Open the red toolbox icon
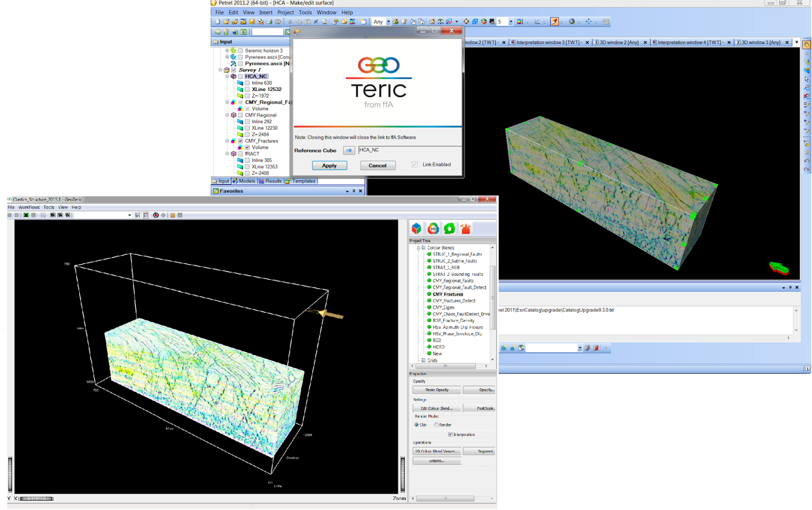Viewport: 812px width, 510px height. (465, 229)
